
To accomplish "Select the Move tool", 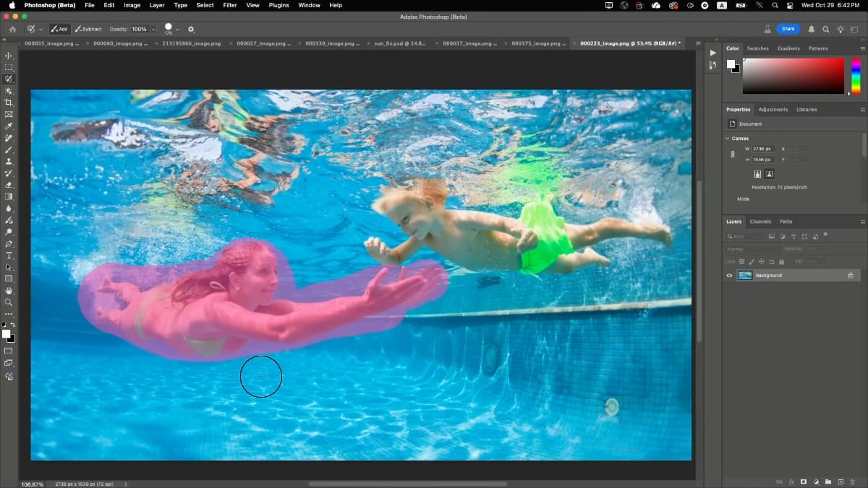I will coord(9,56).
